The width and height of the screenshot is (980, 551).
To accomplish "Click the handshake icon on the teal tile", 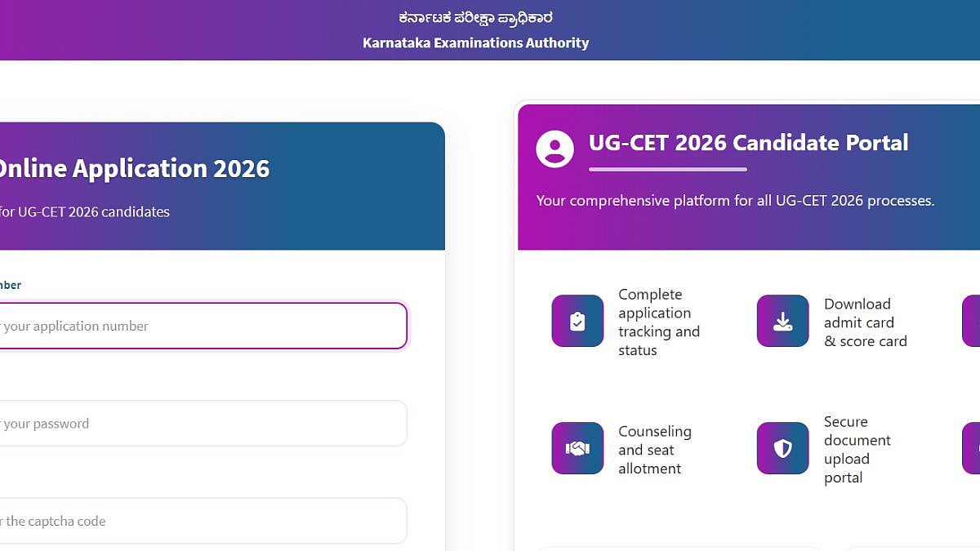I will coord(577,448).
